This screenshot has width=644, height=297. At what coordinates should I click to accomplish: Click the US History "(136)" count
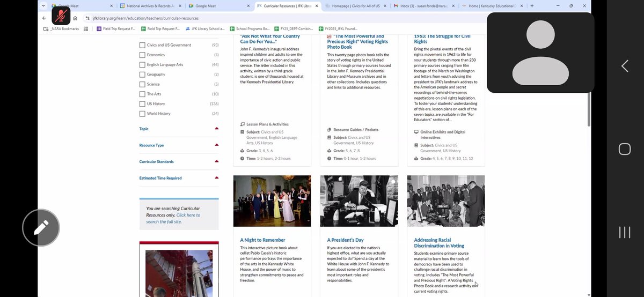(x=214, y=103)
